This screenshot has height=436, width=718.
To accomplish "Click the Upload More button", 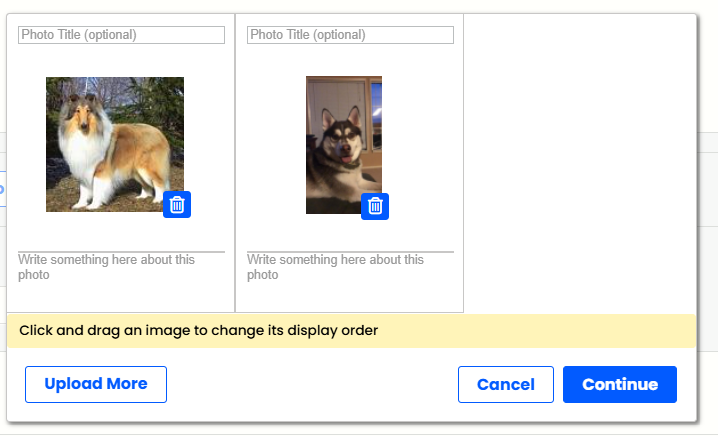I will (x=96, y=384).
